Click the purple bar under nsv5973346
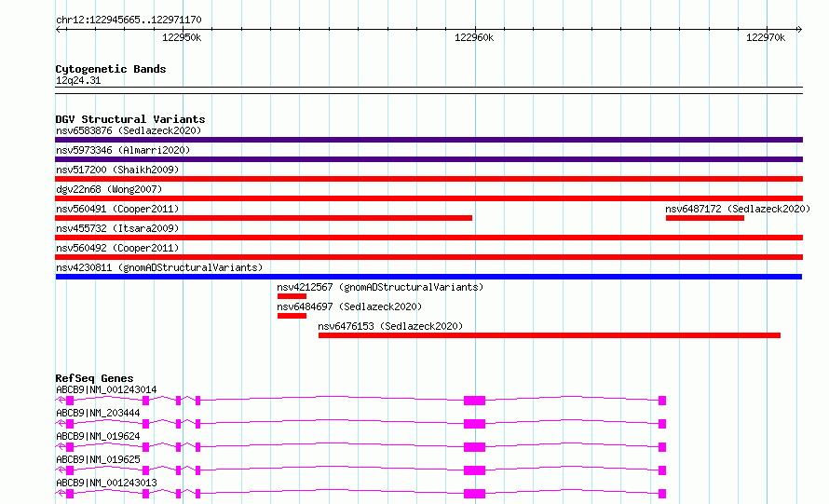Image resolution: width=829 pixels, height=504 pixels. (x=428, y=159)
